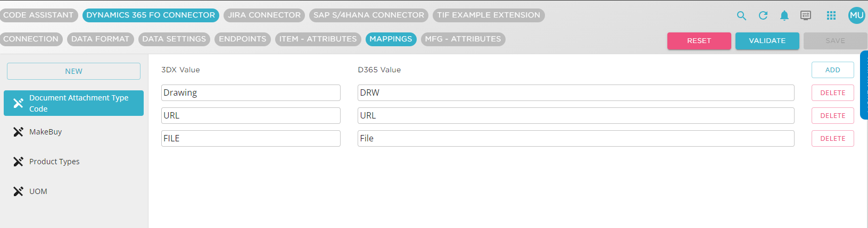The image size is (868, 228).
Task: Click the Product Types tools icon
Action: coord(18,162)
